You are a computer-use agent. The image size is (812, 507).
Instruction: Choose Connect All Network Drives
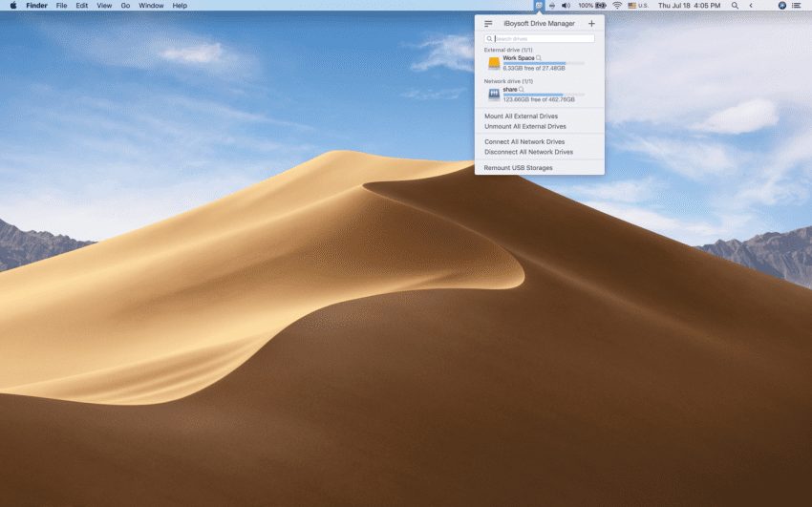(x=524, y=142)
